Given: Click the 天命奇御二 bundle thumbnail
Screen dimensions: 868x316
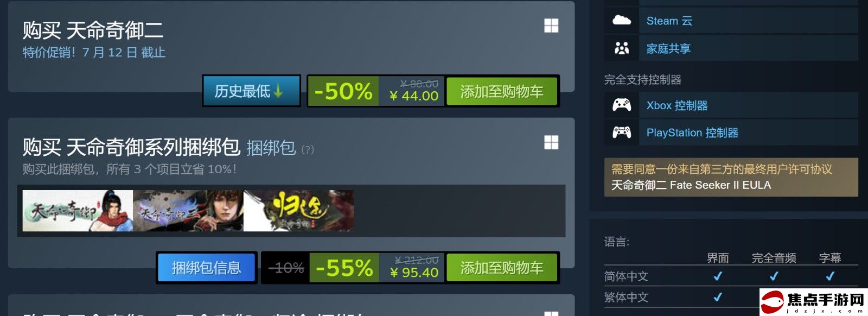Looking at the screenshot, I should pyautogui.click(x=188, y=211).
